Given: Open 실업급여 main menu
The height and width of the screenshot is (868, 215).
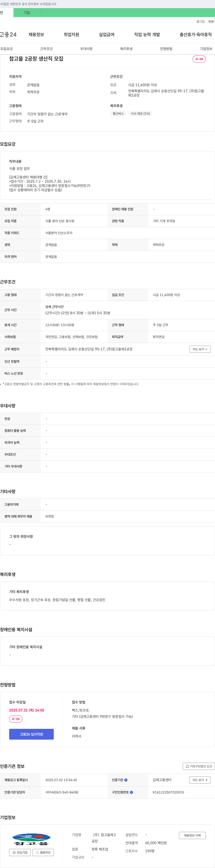Looking at the screenshot, I should click(x=107, y=34).
